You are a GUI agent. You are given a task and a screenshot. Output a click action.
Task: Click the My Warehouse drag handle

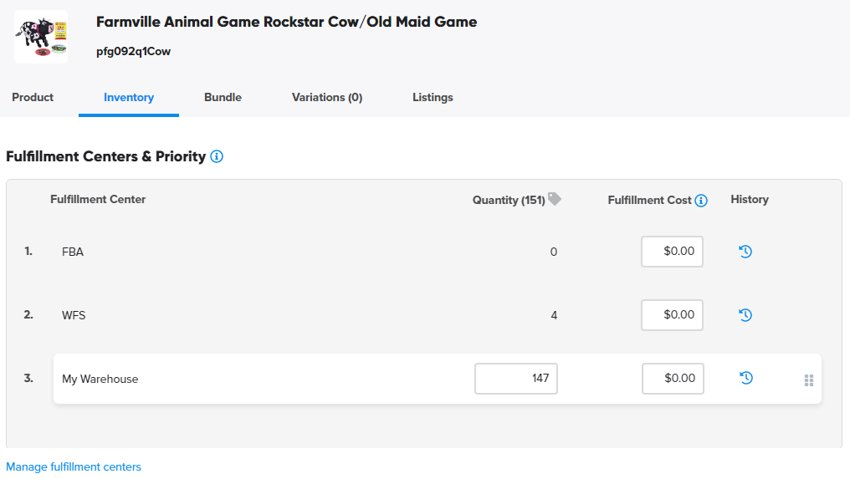(809, 380)
